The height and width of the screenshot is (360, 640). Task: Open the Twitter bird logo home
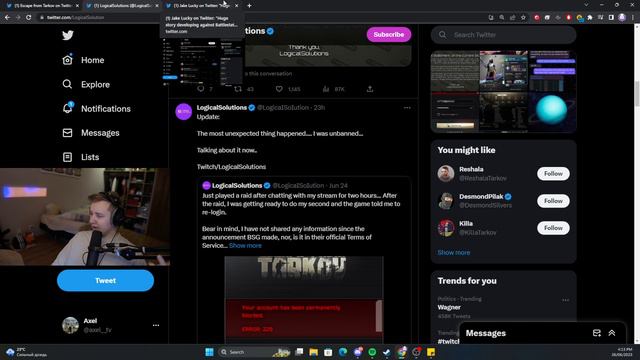pos(68,35)
